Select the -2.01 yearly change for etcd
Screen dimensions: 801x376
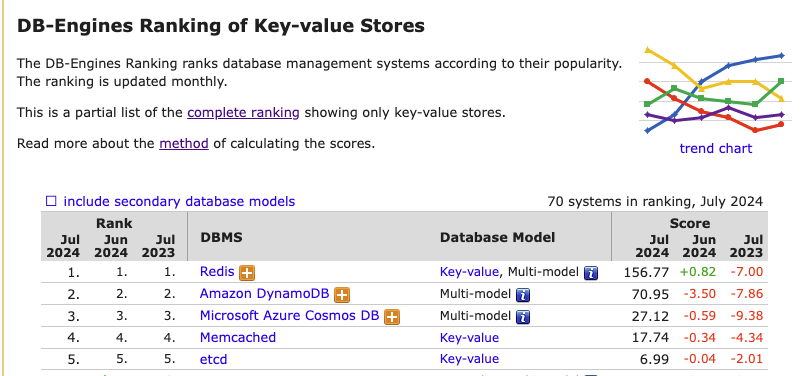tap(746, 360)
